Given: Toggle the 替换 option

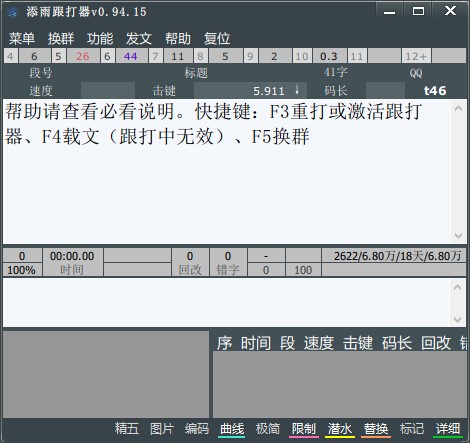Looking at the screenshot, I should tap(376, 429).
